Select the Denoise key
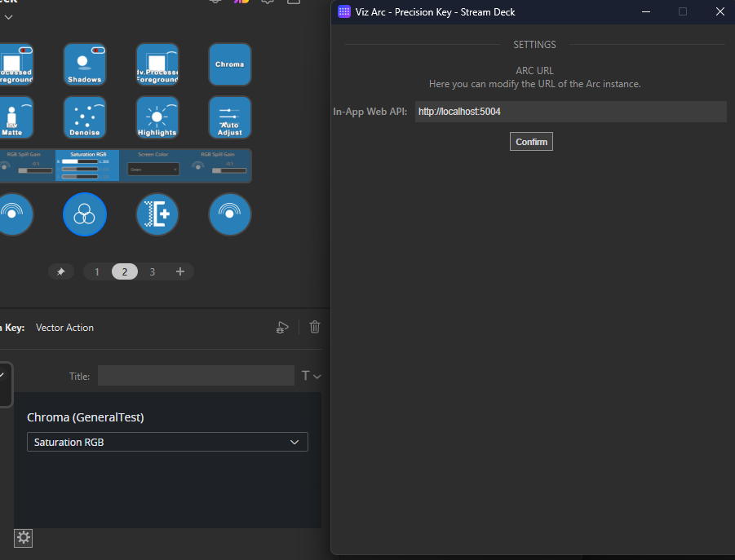This screenshot has width=735, height=560. (x=84, y=117)
